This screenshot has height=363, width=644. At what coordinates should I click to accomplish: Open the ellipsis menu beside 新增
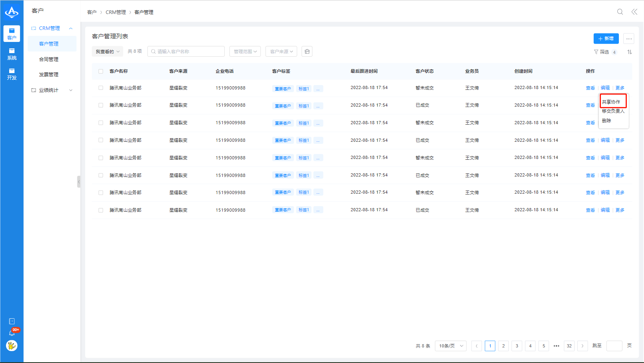click(629, 39)
